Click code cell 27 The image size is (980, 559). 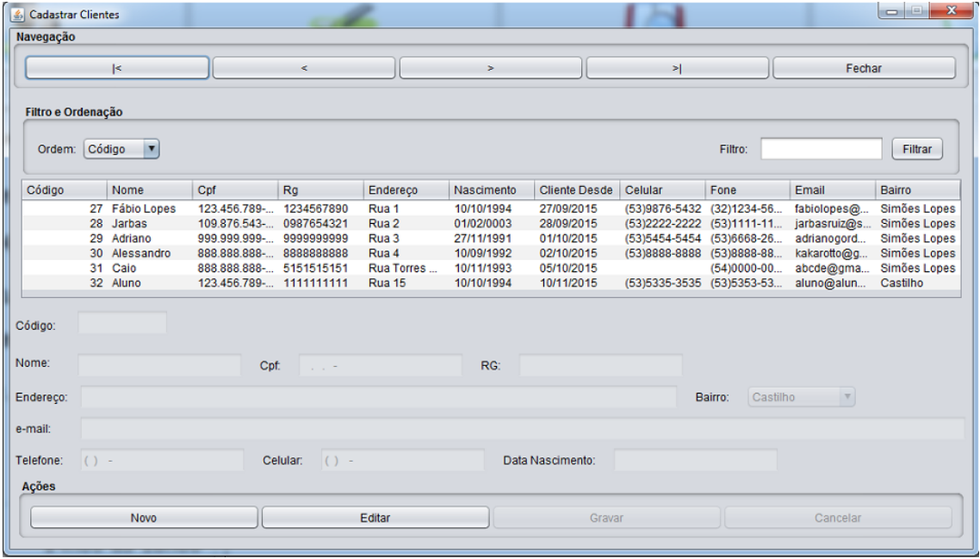pos(64,209)
